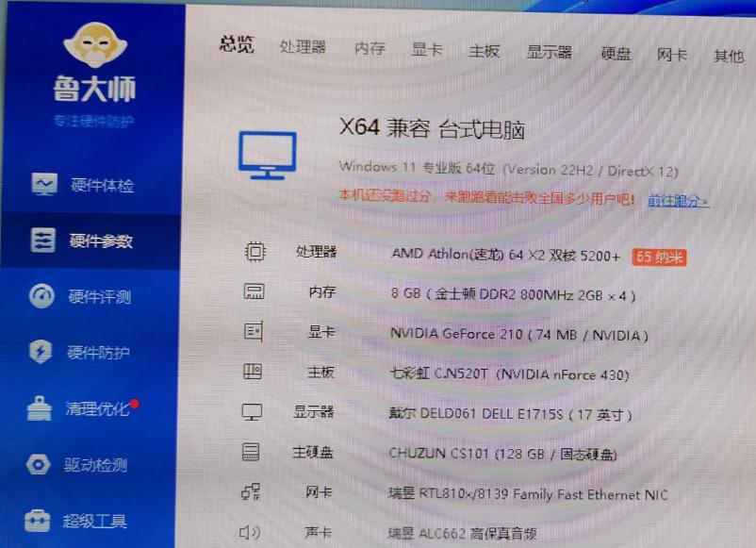This screenshot has width=756, height=548.
Task: Click the 硬件防护 shield icon
Action: [x=42, y=353]
